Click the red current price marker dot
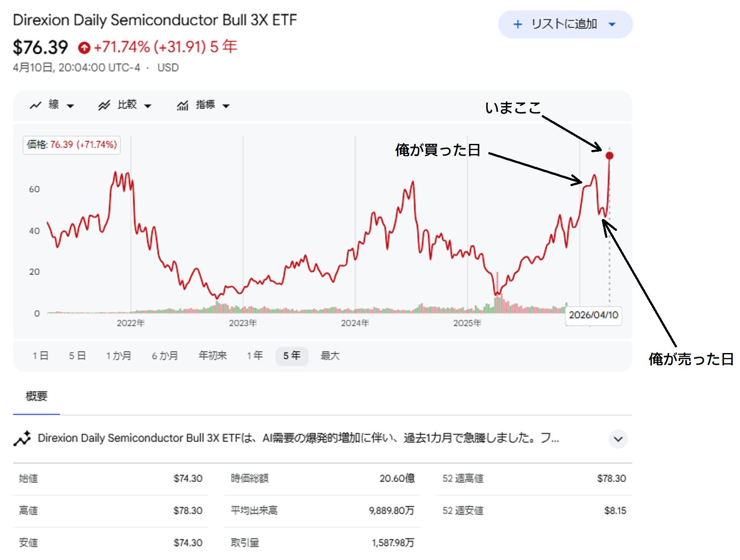The height and width of the screenshot is (560, 740). 609,156
